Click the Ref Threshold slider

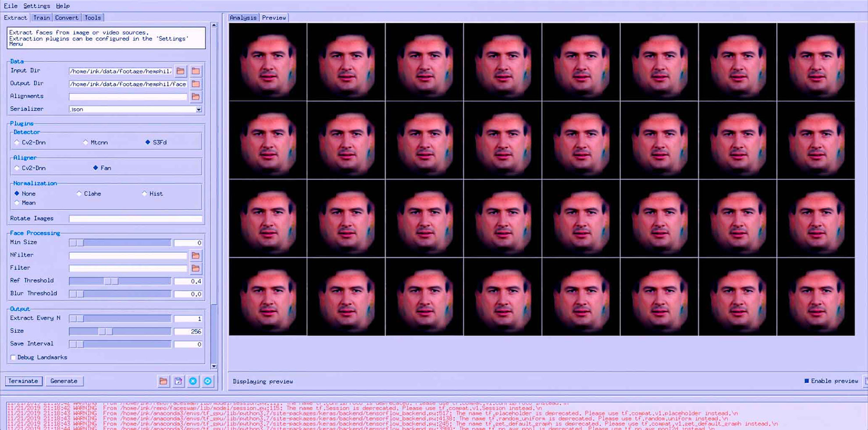pos(120,281)
